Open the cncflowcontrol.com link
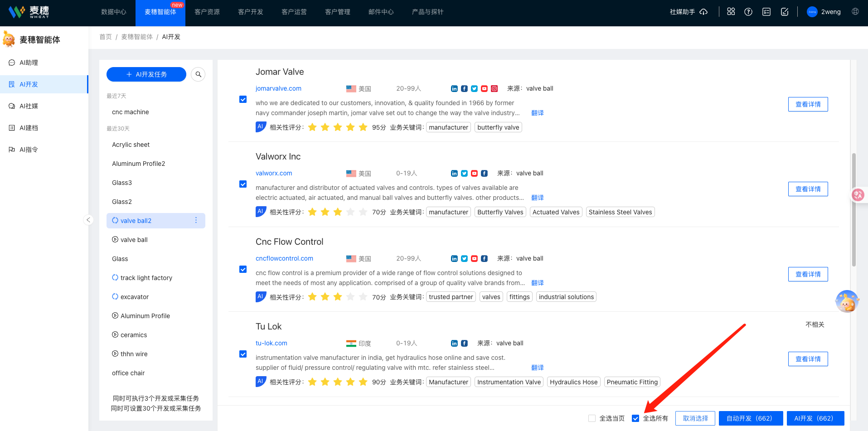Viewport: 868px width, 431px height. click(284, 258)
